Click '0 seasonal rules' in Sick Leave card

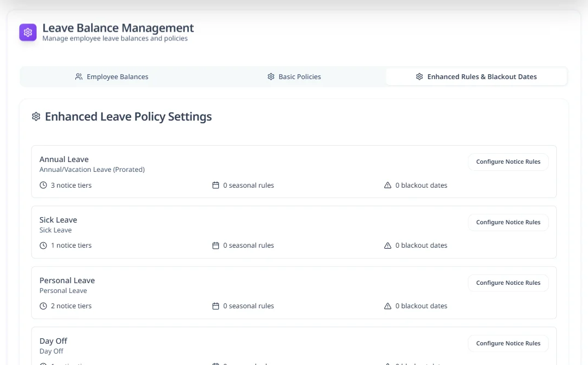pos(248,246)
